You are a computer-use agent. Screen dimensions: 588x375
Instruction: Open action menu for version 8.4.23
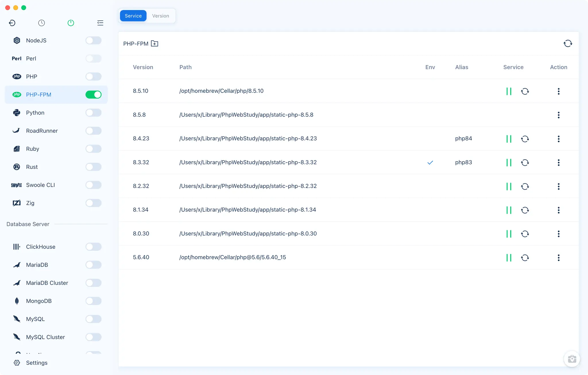click(x=558, y=139)
